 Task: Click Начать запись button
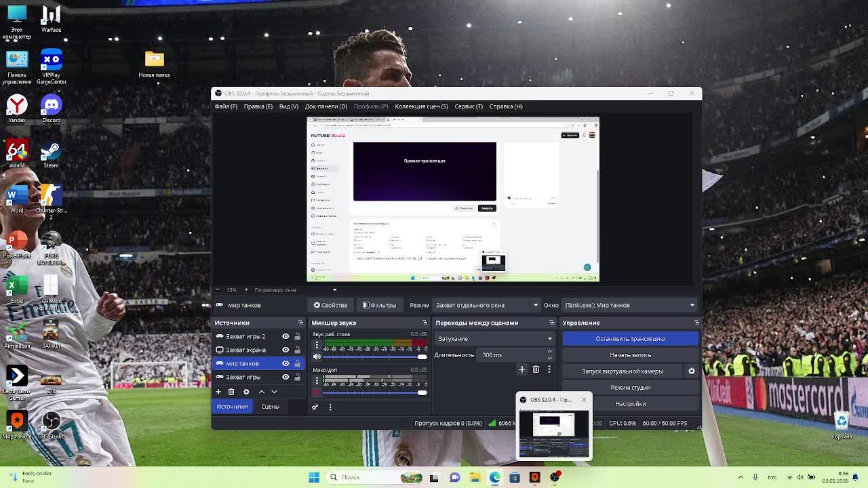630,355
